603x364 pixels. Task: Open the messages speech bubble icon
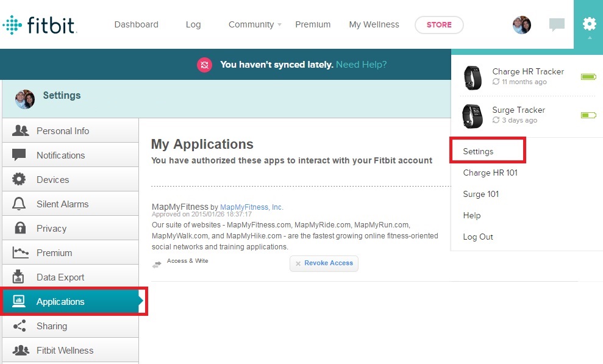click(x=557, y=24)
